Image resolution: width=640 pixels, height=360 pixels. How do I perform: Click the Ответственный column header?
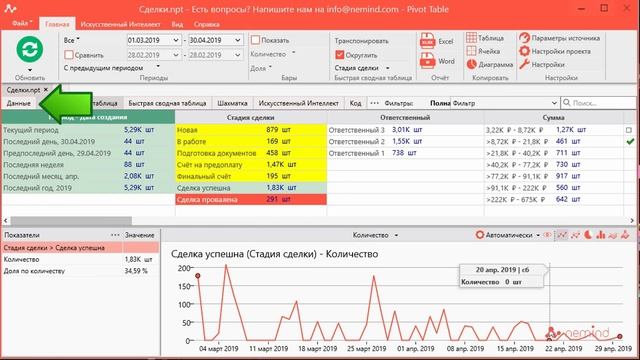click(x=405, y=117)
